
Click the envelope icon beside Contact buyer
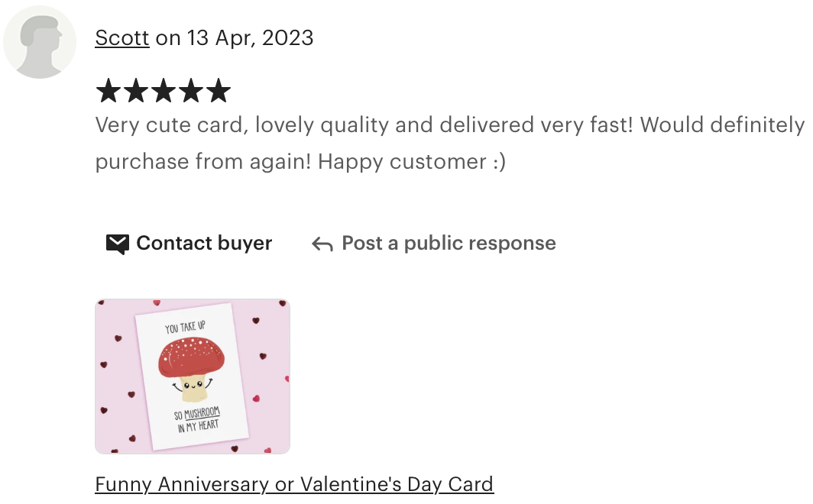click(x=117, y=244)
